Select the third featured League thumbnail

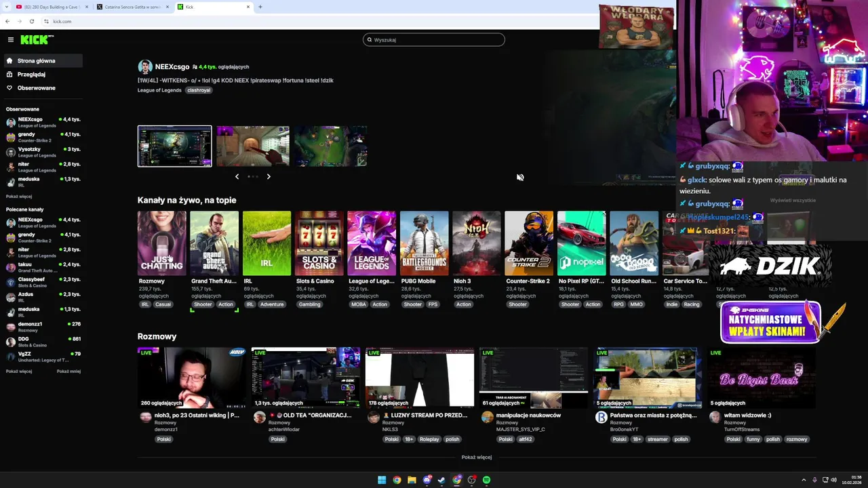point(331,146)
